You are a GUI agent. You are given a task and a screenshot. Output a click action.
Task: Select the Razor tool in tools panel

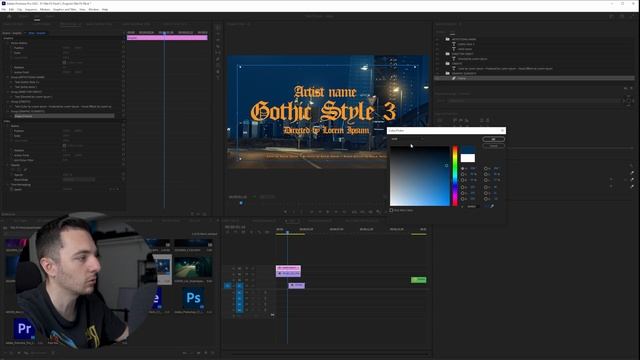(218, 46)
